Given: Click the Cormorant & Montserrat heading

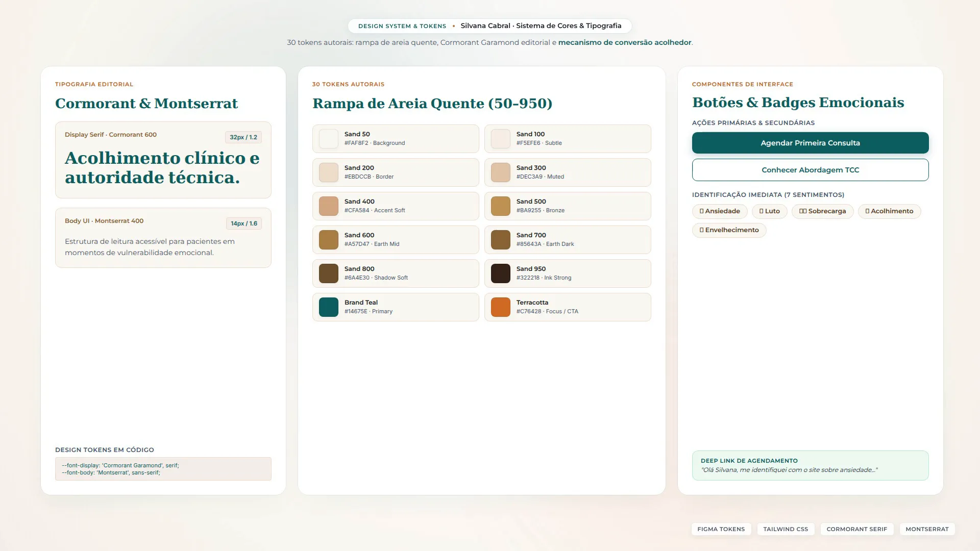Looking at the screenshot, I should coord(146,104).
